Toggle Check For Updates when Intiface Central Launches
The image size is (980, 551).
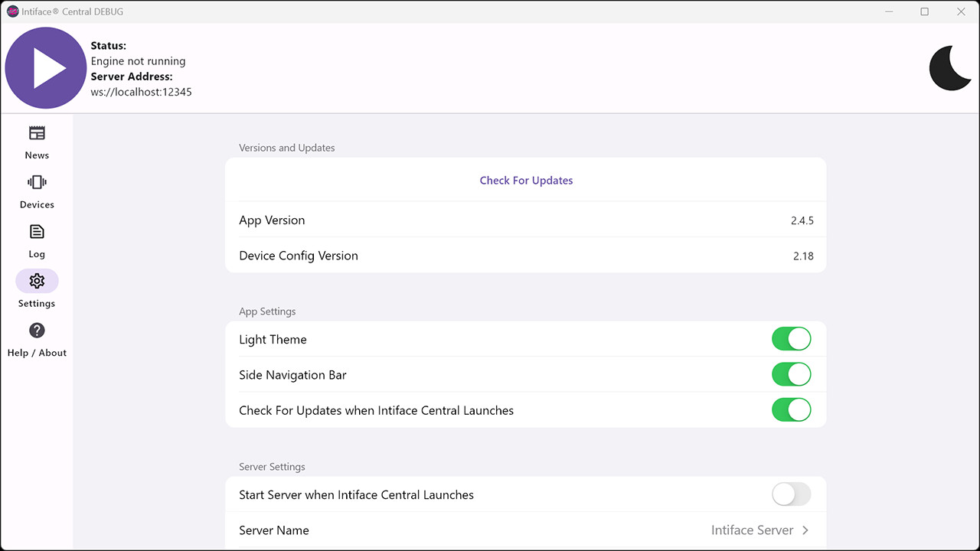(x=791, y=409)
